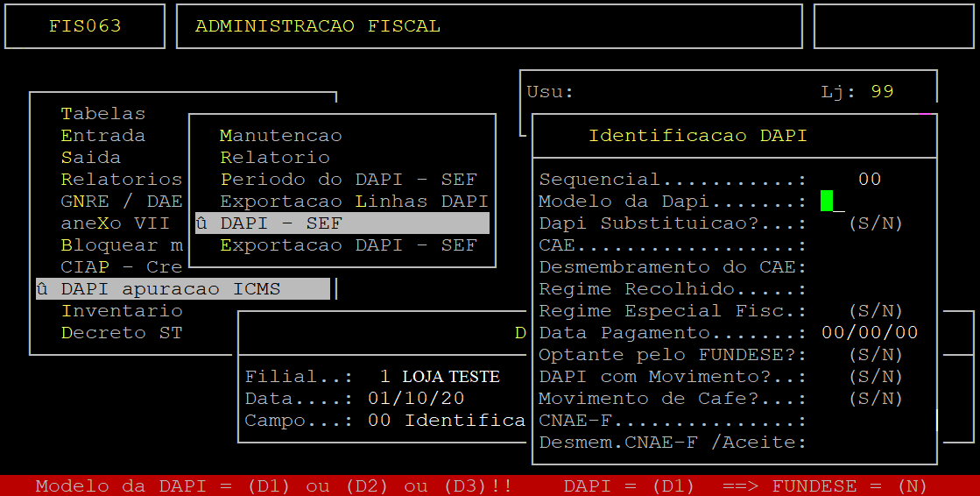Image resolution: width=980 pixels, height=496 pixels.
Task: Open Relatorio submenu option
Action: 274,158
